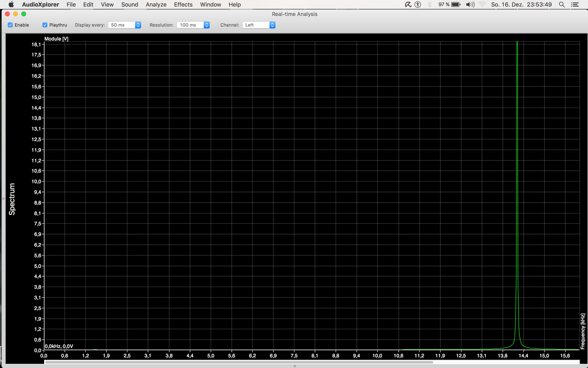Open the Analyze menu
The width and height of the screenshot is (588, 368).
[156, 4]
